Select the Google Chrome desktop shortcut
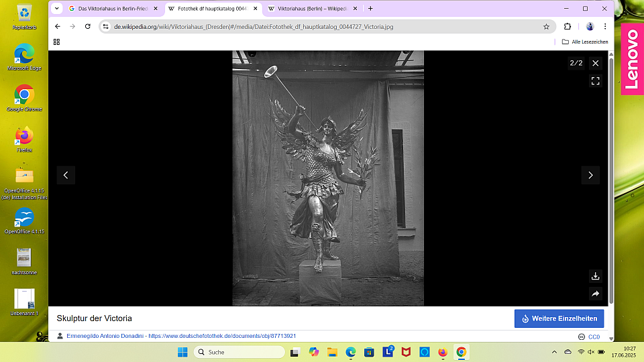The width and height of the screenshot is (644, 362). (x=24, y=98)
